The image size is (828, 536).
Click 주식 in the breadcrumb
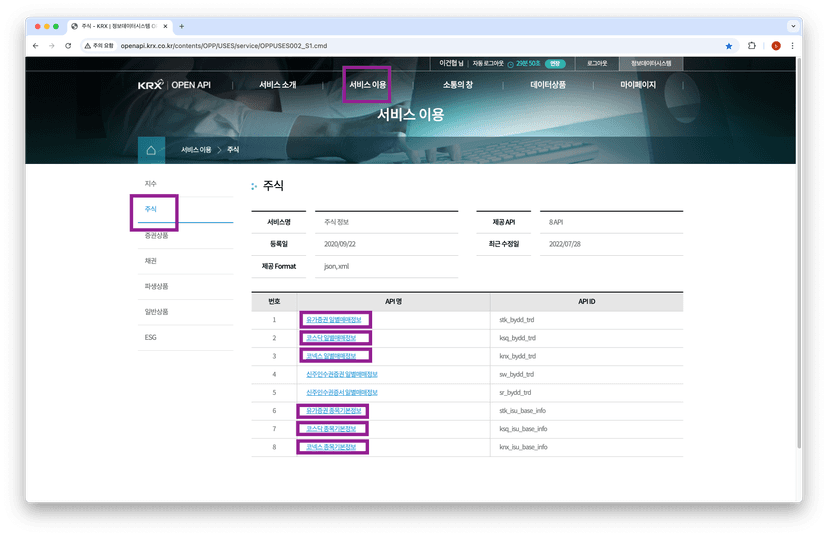coord(233,150)
